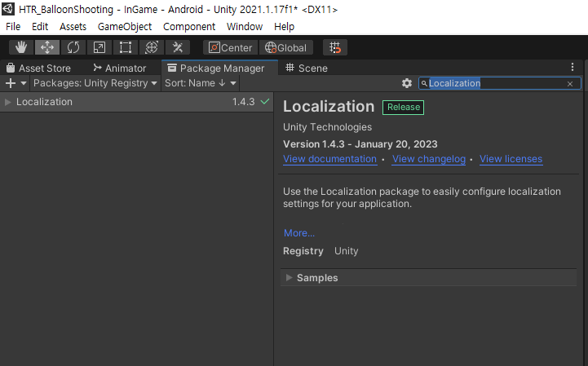
Task: Toggle grid snapping icon
Action: tap(335, 47)
